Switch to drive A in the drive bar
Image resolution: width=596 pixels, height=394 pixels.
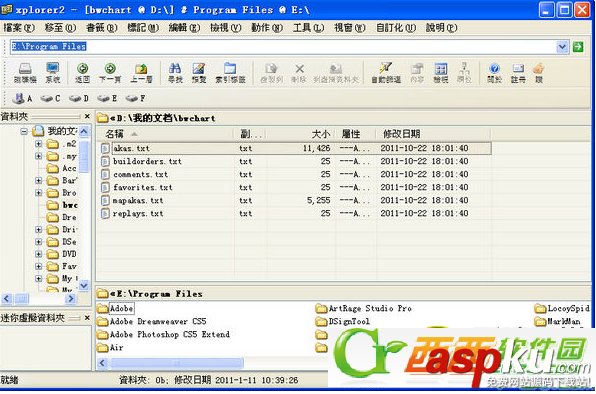[22, 98]
